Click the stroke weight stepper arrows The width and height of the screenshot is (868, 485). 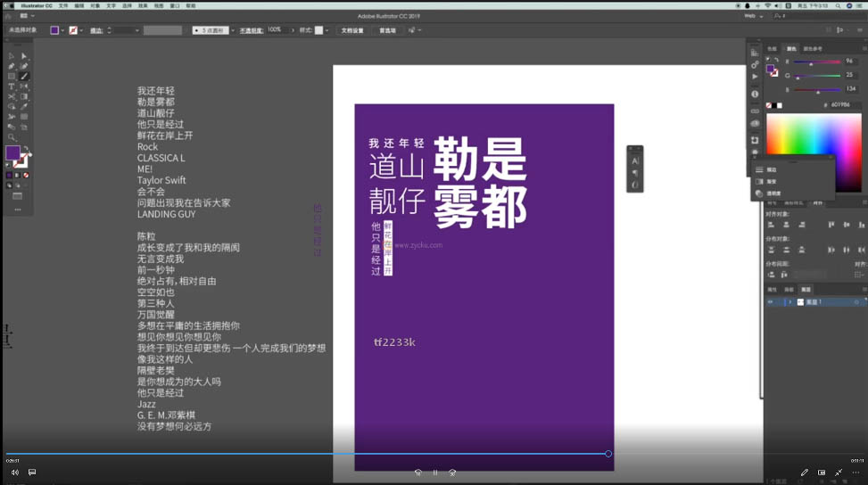[109, 30]
